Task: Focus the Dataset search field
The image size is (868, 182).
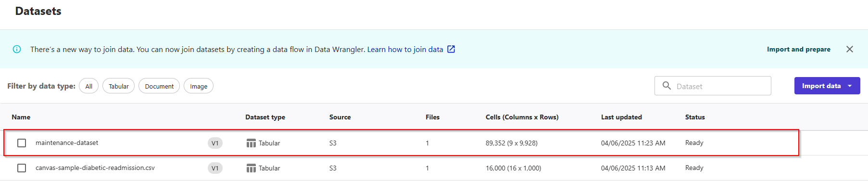Action: (713, 86)
